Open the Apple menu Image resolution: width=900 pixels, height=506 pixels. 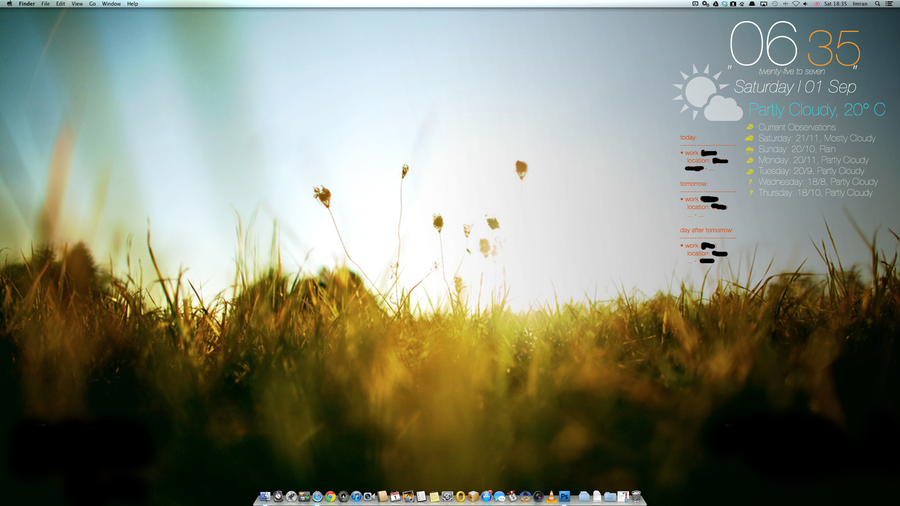(x=9, y=3)
